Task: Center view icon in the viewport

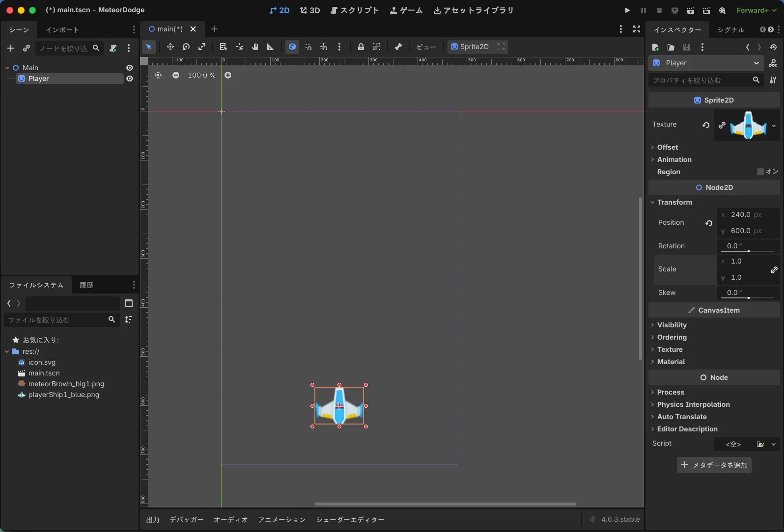Action: coord(158,75)
